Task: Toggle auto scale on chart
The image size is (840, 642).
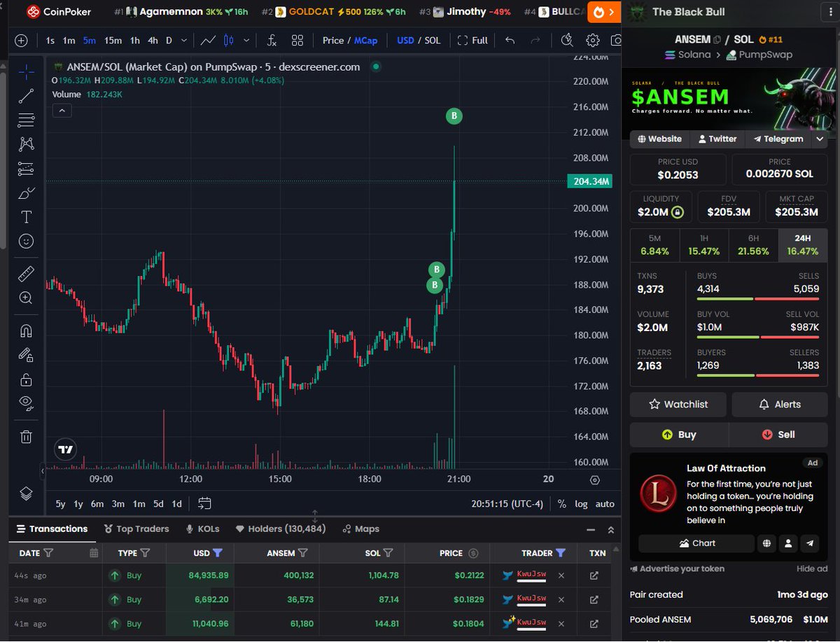Action: [605, 503]
